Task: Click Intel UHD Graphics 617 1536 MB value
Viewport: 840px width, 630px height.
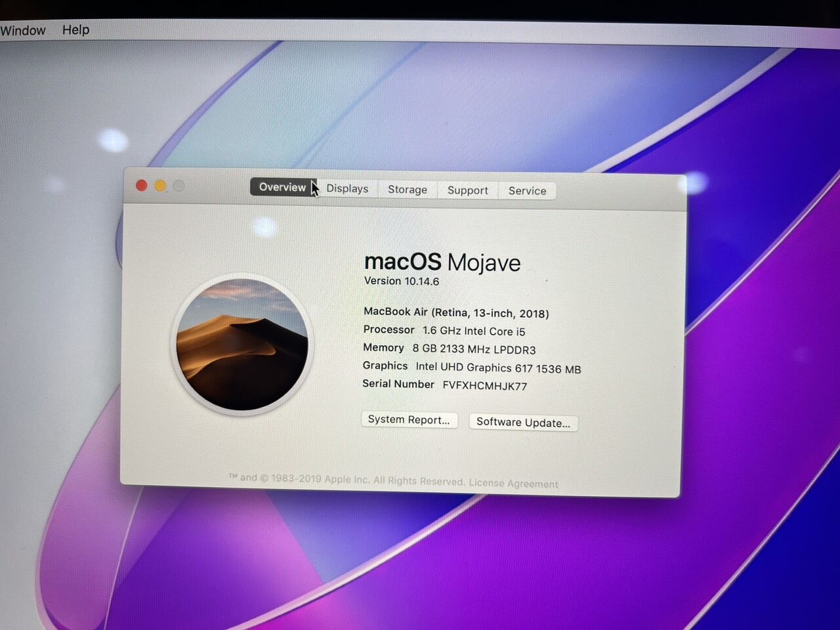Action: (498, 368)
